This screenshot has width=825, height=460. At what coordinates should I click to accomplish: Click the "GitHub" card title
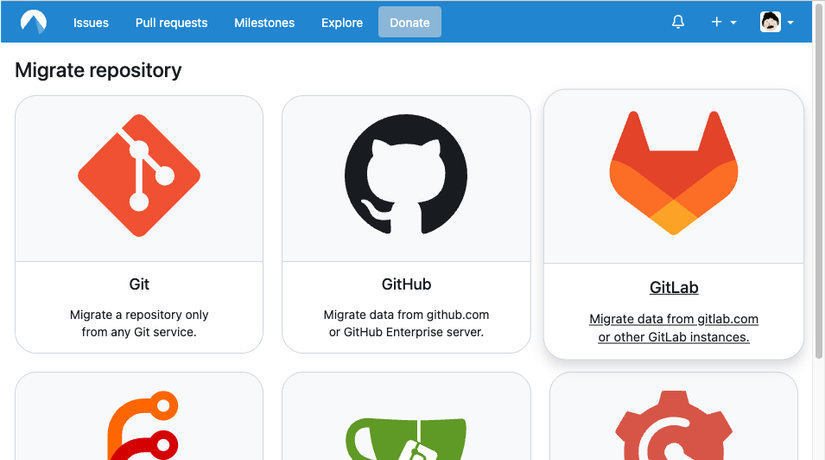coord(406,284)
